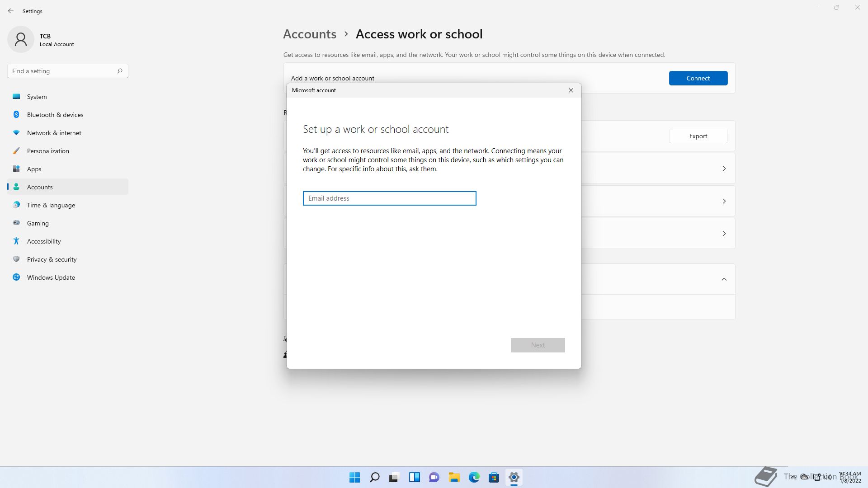
Task: Close the Microsoft account dialog
Action: [571, 90]
